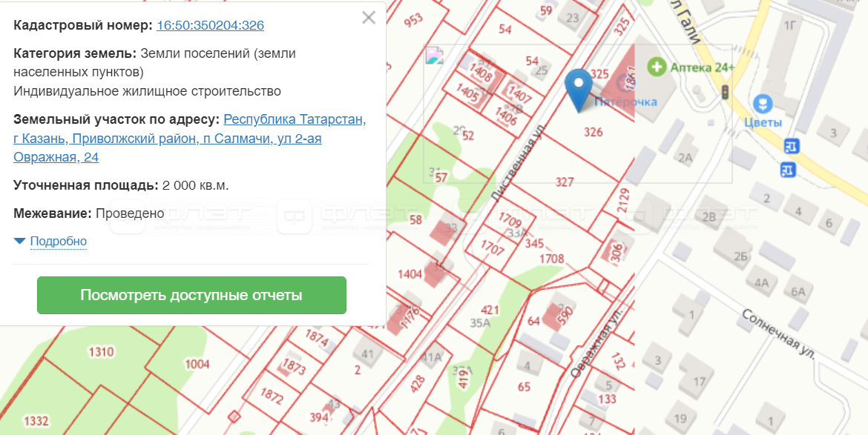Click the Пятёрочка store label
The width and height of the screenshot is (868, 435).
pos(625,102)
